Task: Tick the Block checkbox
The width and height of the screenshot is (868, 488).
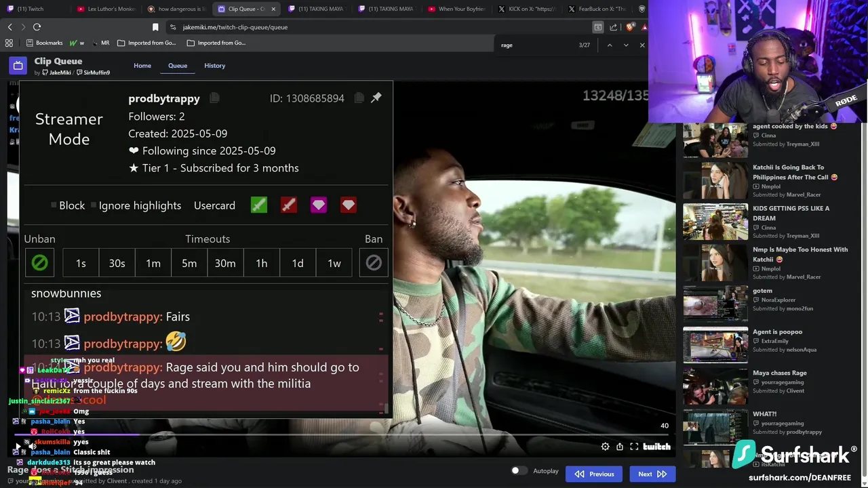Action: [x=54, y=205]
